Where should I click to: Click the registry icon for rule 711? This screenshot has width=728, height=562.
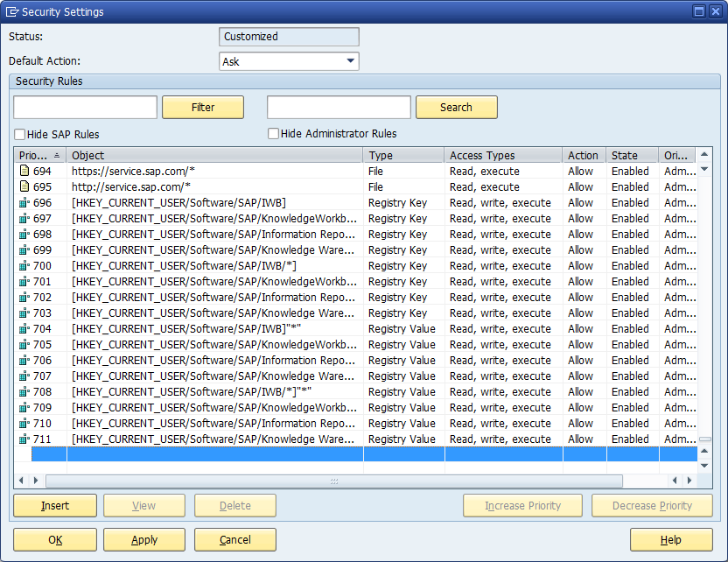pyautogui.click(x=24, y=439)
